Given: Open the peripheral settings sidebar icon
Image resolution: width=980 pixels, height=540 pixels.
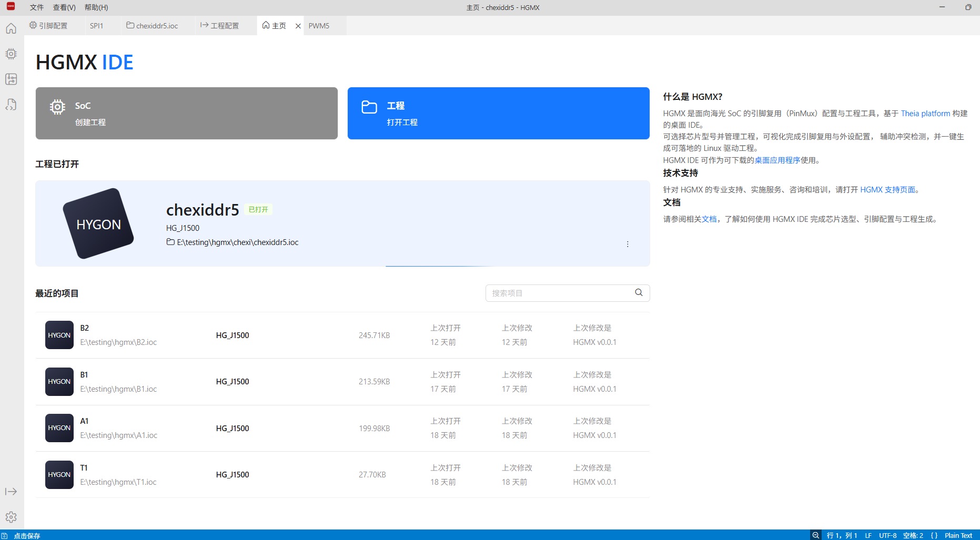Looking at the screenshot, I should pyautogui.click(x=11, y=79).
